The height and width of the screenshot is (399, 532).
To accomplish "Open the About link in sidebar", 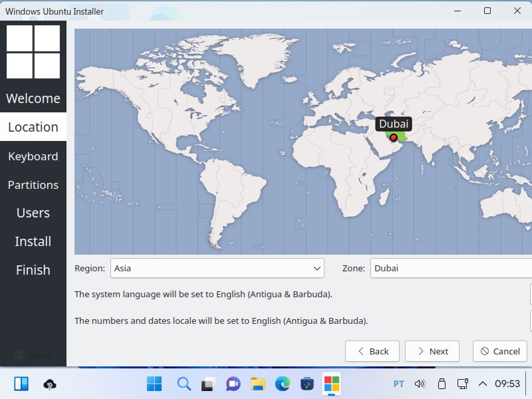I will point(34,355).
